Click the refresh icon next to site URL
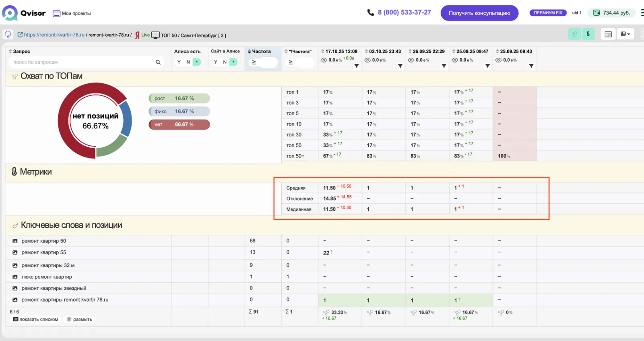This screenshot has height=341, width=644. click(x=8, y=35)
